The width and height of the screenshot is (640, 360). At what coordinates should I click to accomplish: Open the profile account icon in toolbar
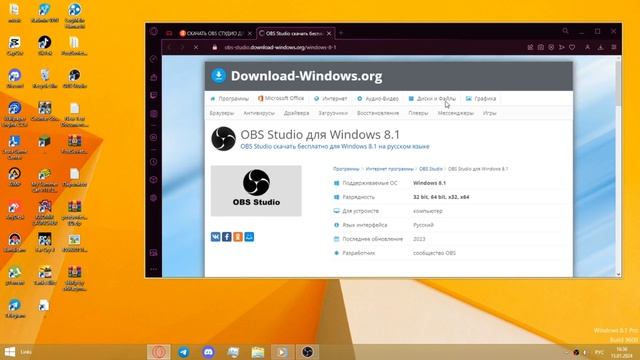pos(587,47)
